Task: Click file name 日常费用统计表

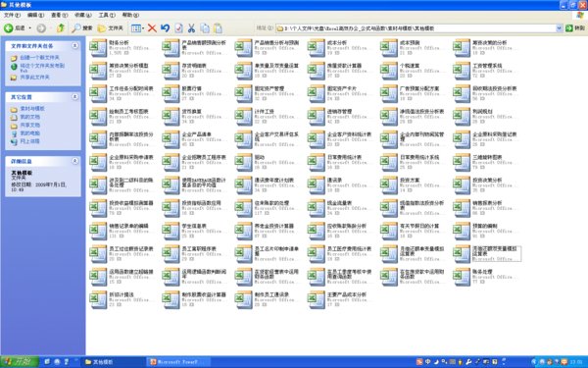Action: coord(344,157)
